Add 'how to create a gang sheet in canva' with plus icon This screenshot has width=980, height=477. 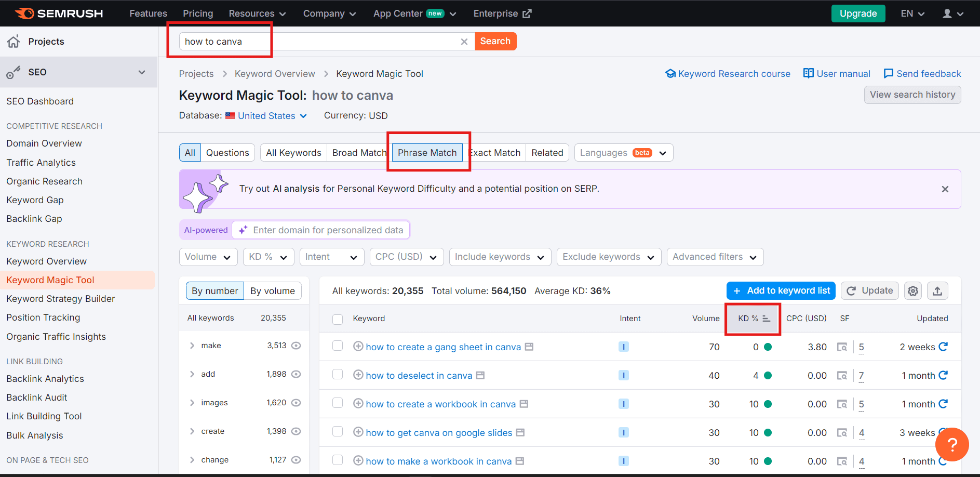click(358, 347)
